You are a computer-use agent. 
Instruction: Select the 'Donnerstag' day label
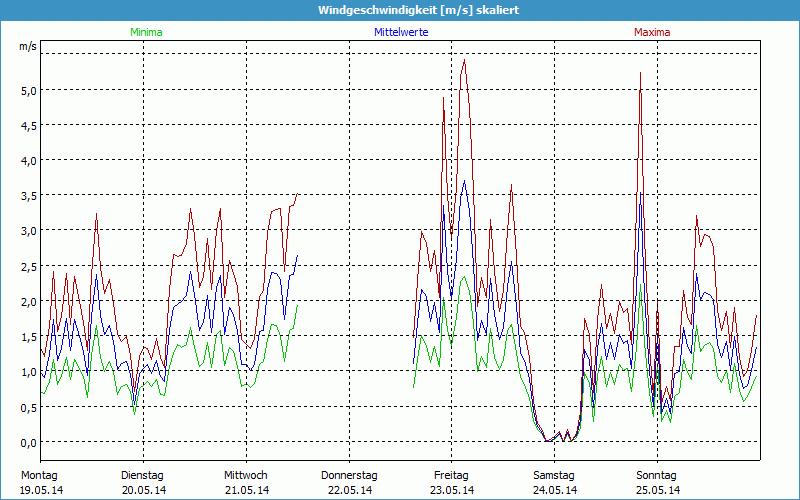coord(349,475)
